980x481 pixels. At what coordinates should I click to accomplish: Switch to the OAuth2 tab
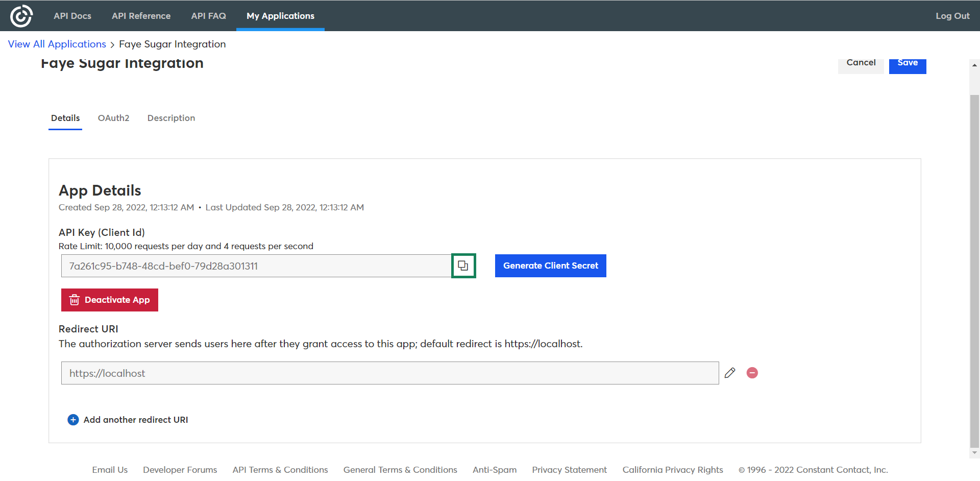(x=113, y=118)
